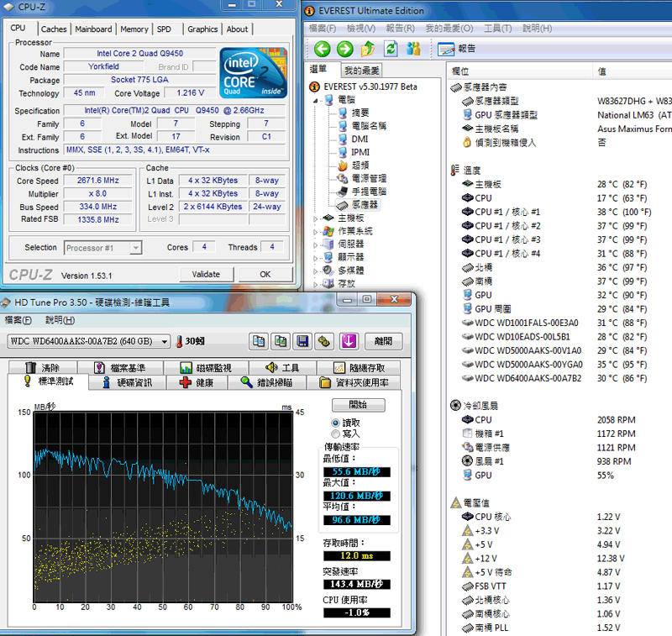Click the HD Tune purple down-arrow icon
The width and height of the screenshot is (672, 636).
point(349,341)
